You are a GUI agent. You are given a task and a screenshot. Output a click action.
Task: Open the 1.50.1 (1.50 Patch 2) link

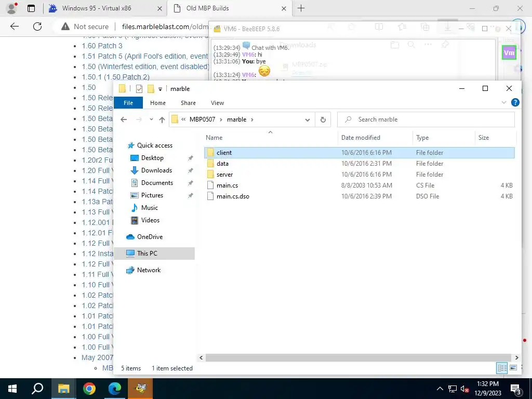pos(115,77)
